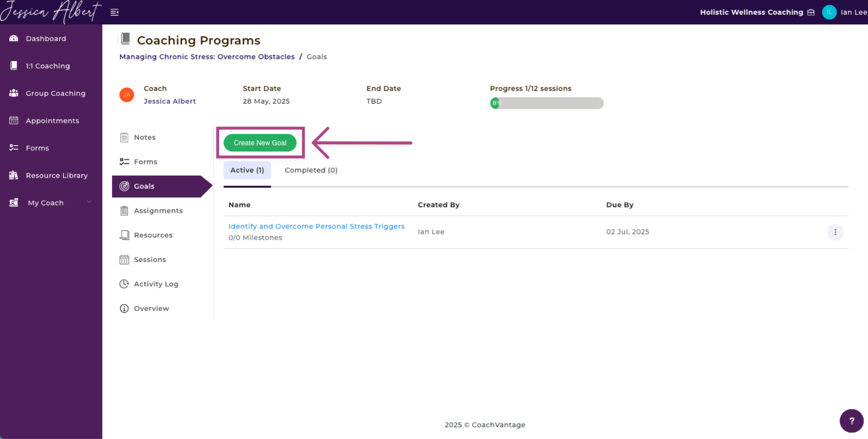Click the program Forms list icon
This screenshot has width=868, height=439.
point(124,162)
